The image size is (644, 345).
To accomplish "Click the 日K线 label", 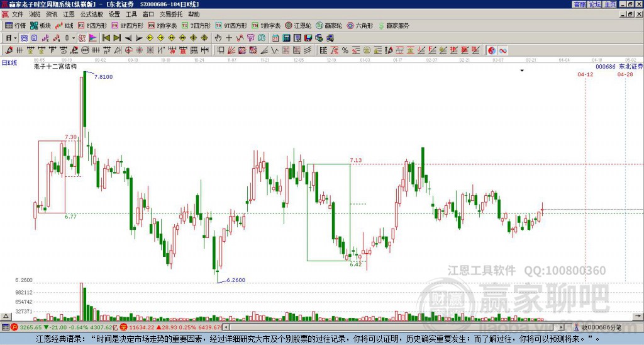I will [9, 62].
